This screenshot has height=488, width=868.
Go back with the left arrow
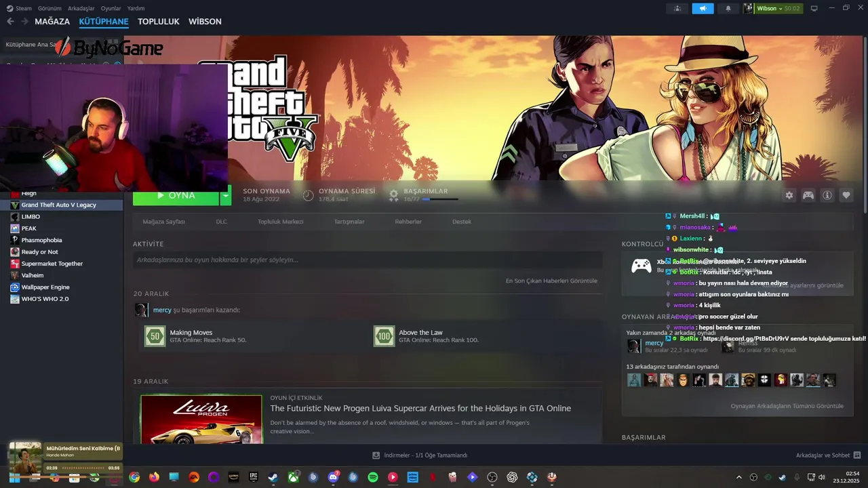point(10,22)
